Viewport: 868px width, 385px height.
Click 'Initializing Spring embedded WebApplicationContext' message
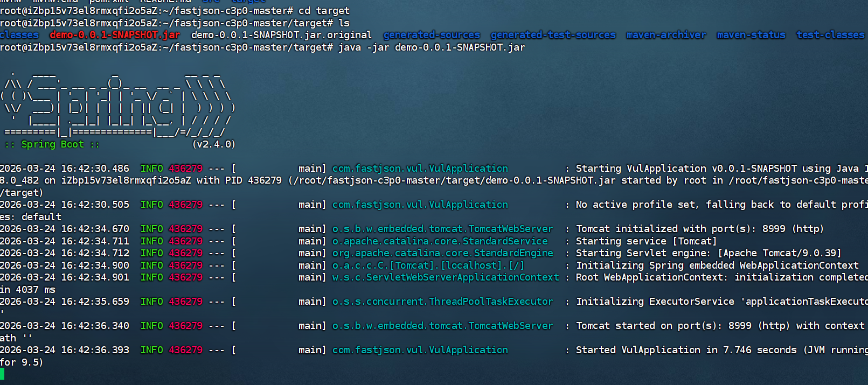[717, 265]
